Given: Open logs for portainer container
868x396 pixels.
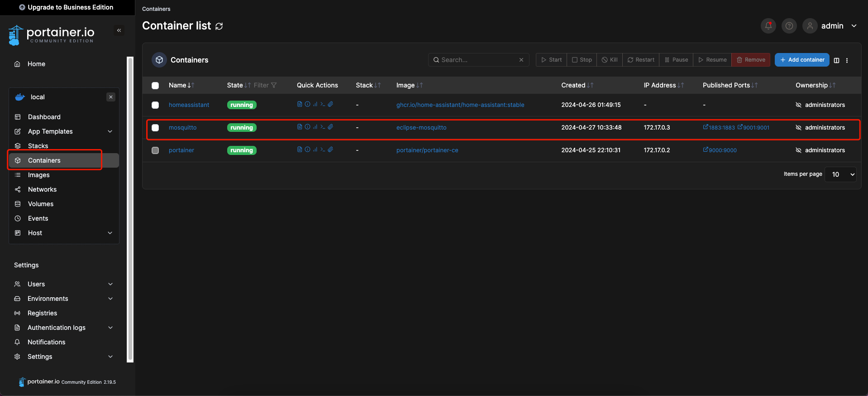Looking at the screenshot, I should coord(300,150).
